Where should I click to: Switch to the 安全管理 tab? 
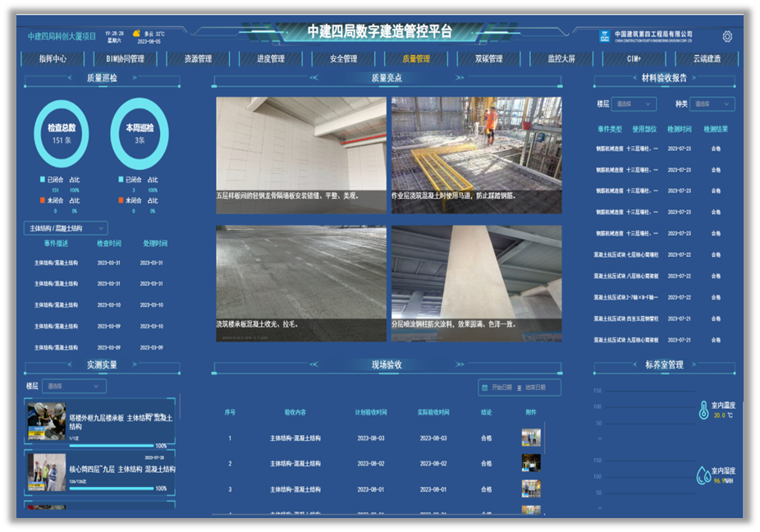[343, 59]
